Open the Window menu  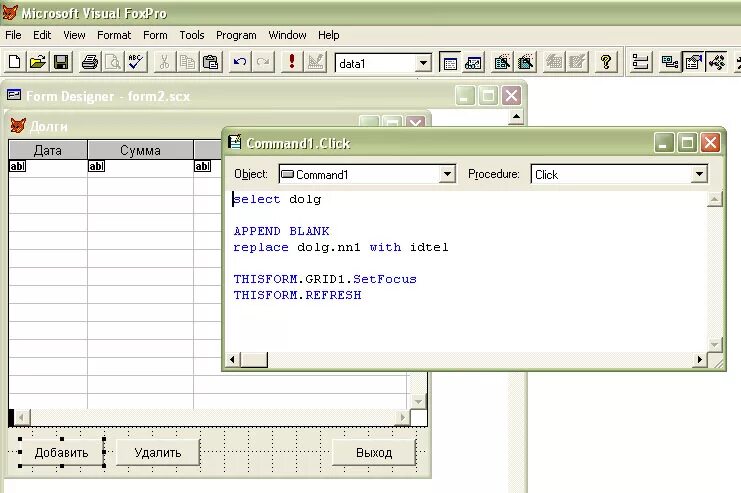(287, 35)
